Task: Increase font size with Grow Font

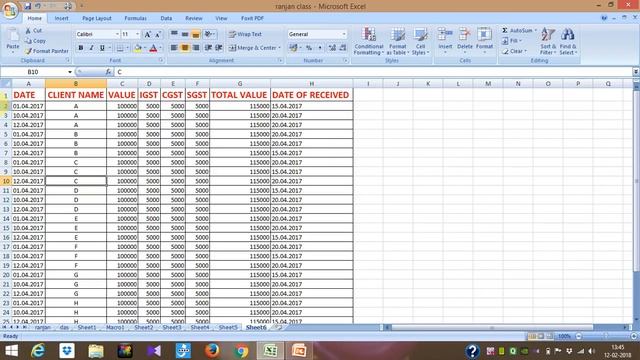Action: tap(147, 35)
